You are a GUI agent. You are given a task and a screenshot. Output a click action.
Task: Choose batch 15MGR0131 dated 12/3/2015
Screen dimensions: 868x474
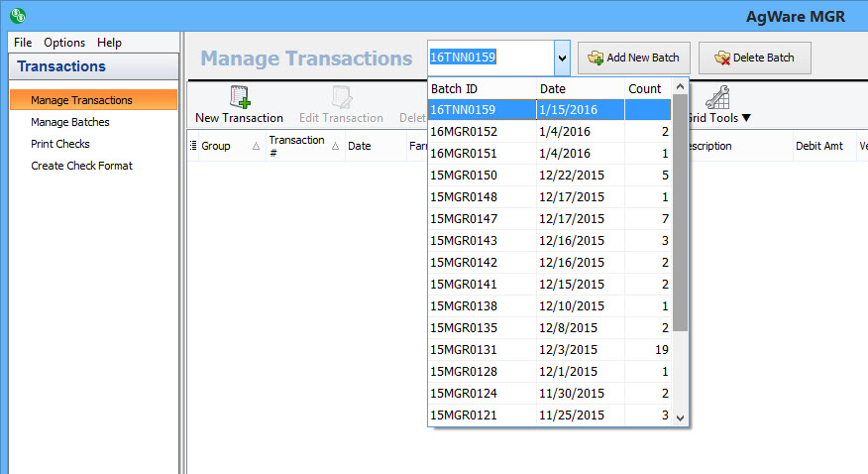pos(464,350)
